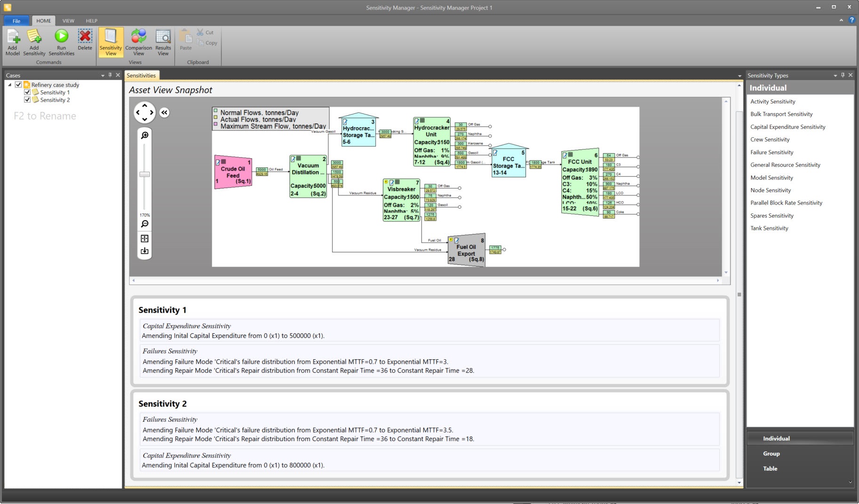This screenshot has width=859, height=504.
Task: Zoom in on the asset snapshot
Action: point(145,135)
